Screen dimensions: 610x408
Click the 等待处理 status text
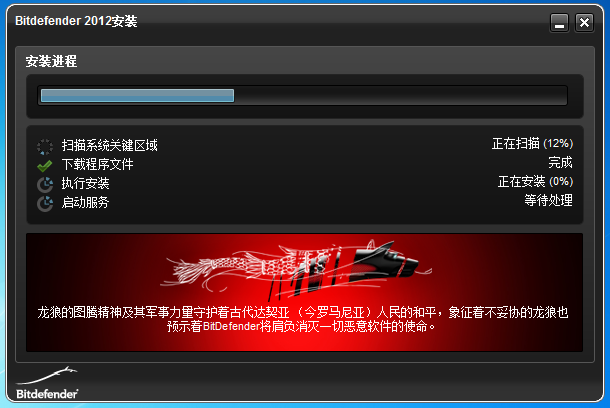point(548,200)
